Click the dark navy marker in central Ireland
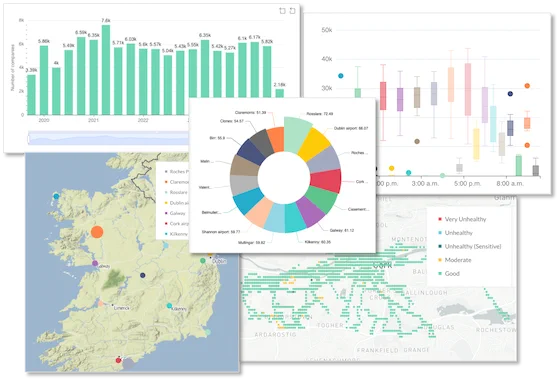This screenshot has height=380, width=560. coord(143,275)
